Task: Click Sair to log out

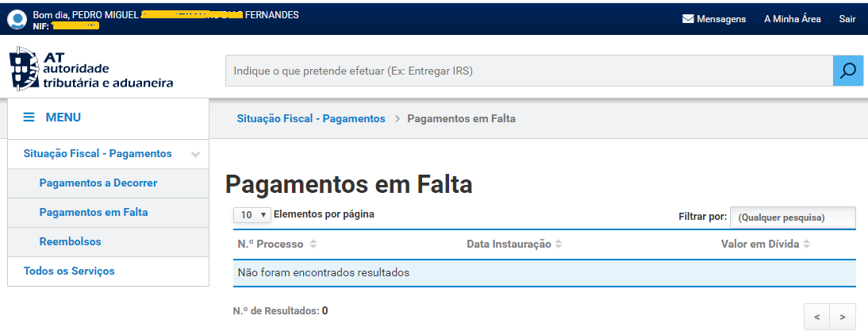Action: click(x=847, y=19)
